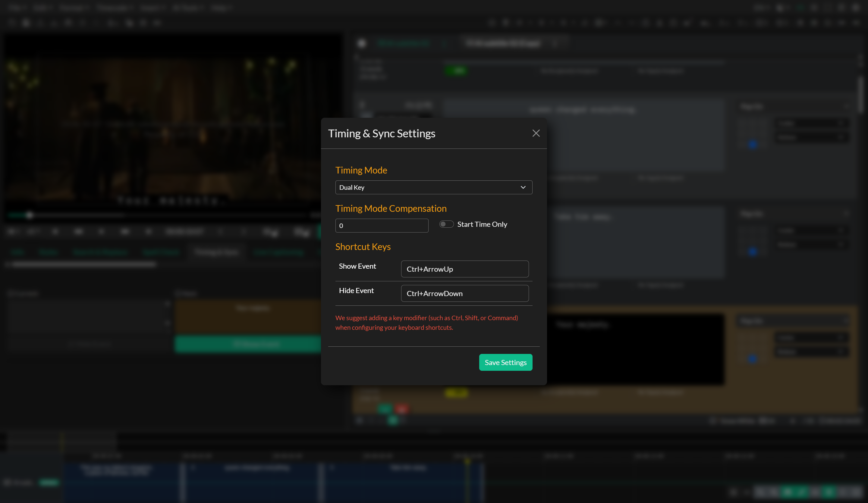Screen dimensions: 868x503
Task: Close the Timing & Sync Settings dialog
Action: pos(536,133)
